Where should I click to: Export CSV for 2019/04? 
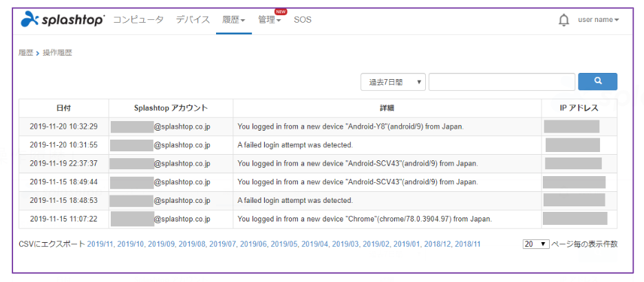pyautogui.click(x=316, y=243)
